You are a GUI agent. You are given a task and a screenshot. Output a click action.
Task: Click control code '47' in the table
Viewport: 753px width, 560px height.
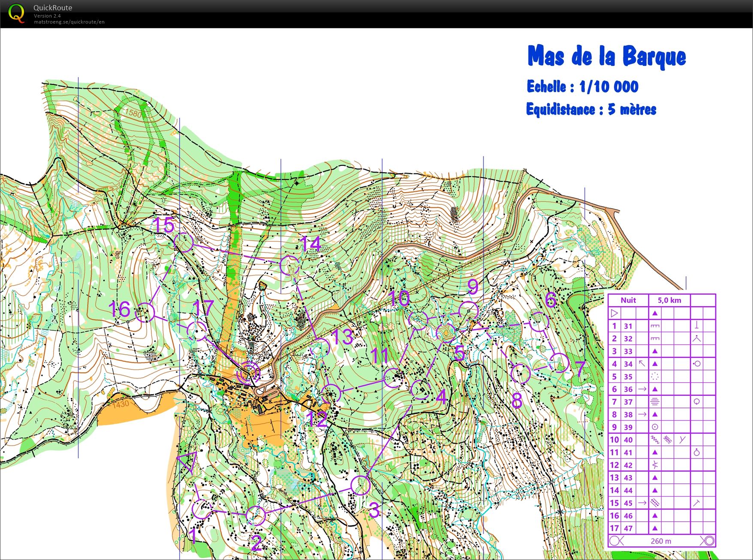pyautogui.click(x=628, y=528)
